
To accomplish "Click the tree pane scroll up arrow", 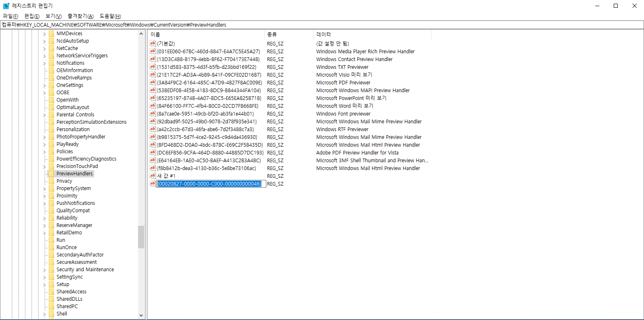I will pyautogui.click(x=141, y=34).
